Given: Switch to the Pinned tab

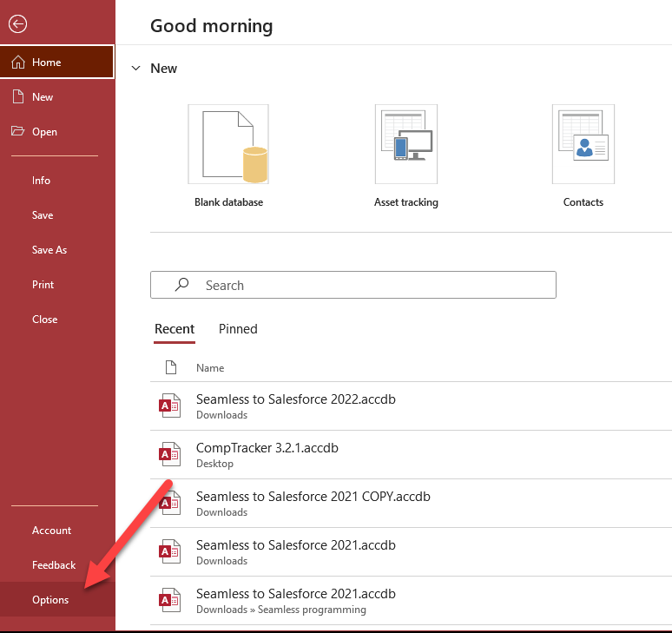Looking at the screenshot, I should [238, 329].
